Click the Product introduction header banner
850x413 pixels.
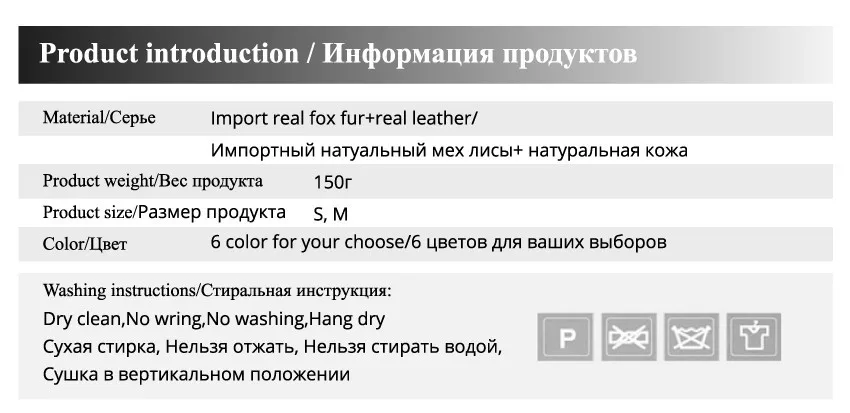tap(426, 55)
